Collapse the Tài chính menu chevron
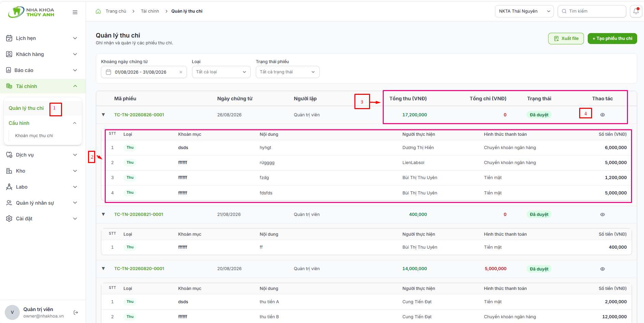The height and width of the screenshot is (323, 644). click(75, 86)
